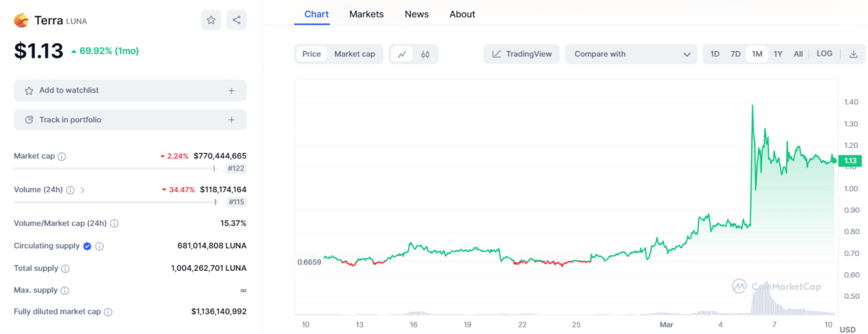The width and height of the screenshot is (868, 334).
Task: Toggle LOG scale on chart
Action: [x=825, y=54]
